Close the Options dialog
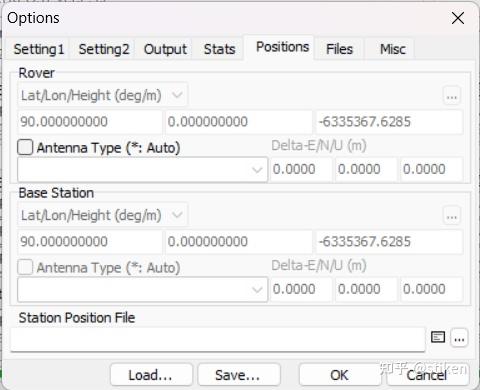480x390 pixels. (x=458, y=18)
